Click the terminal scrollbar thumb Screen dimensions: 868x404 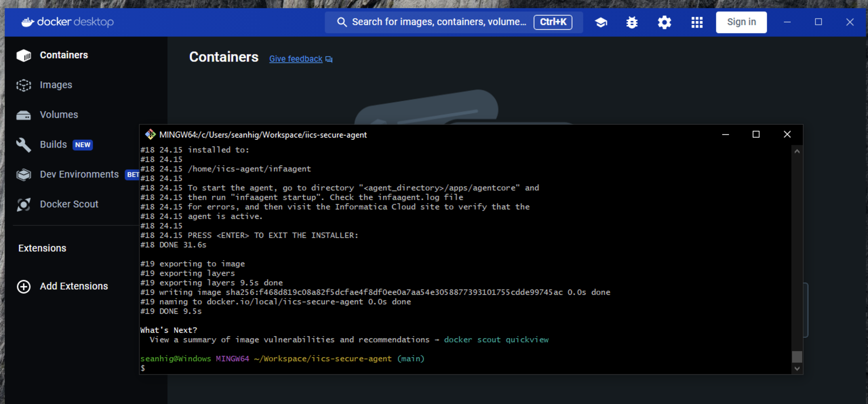[797, 357]
